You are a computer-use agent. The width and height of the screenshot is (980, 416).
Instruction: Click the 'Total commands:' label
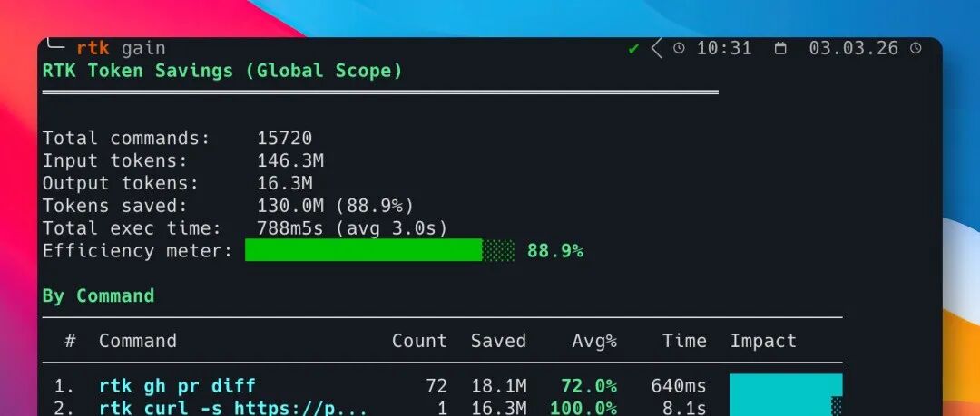tap(126, 138)
